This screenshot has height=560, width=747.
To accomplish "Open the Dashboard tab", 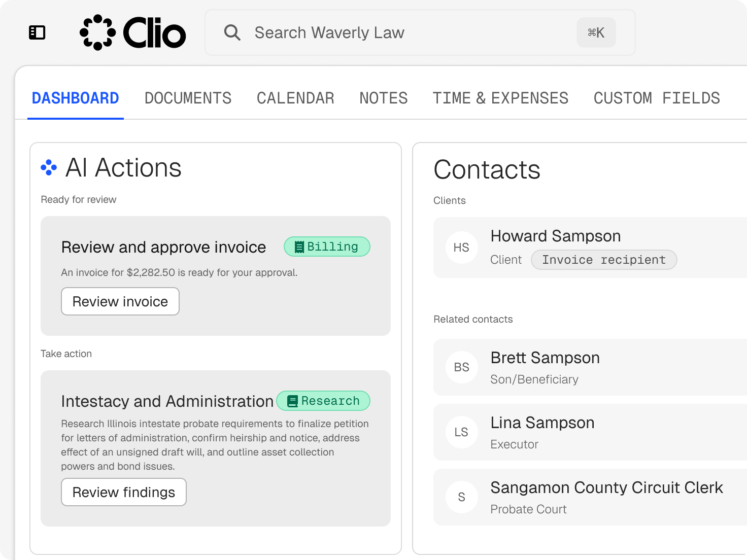I will point(76,98).
